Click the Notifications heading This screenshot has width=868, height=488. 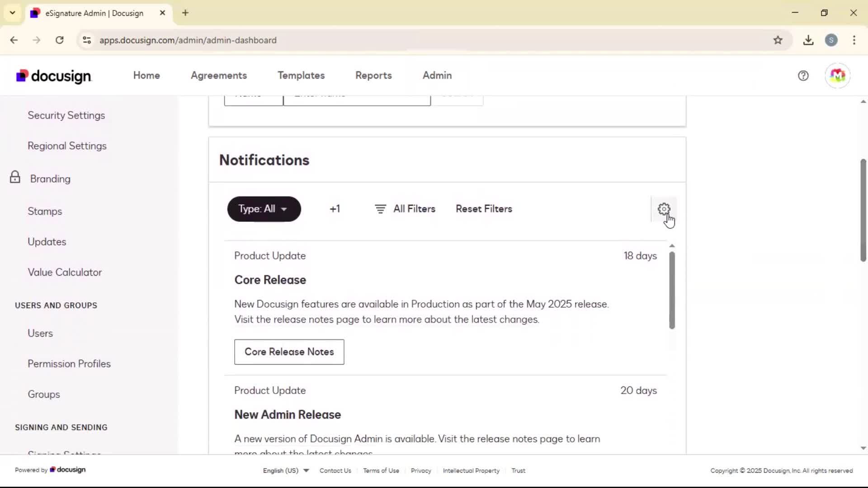(264, 160)
